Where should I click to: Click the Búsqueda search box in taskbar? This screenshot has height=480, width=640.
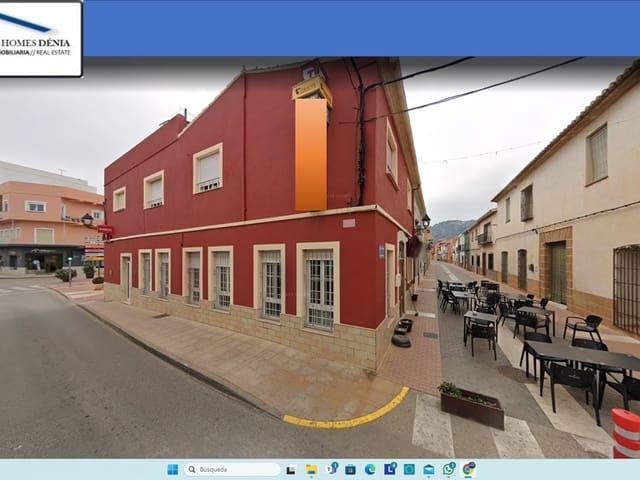(x=232, y=469)
